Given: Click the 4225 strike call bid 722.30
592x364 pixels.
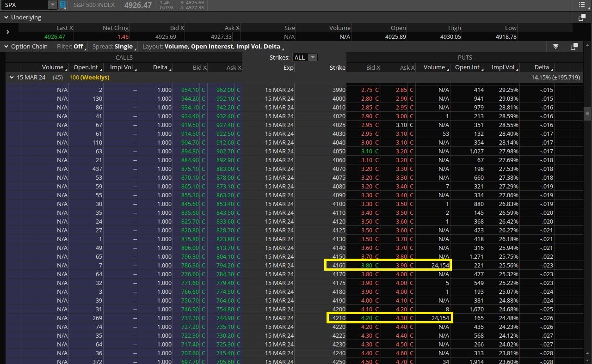Looking at the screenshot, I should (x=190, y=335).
